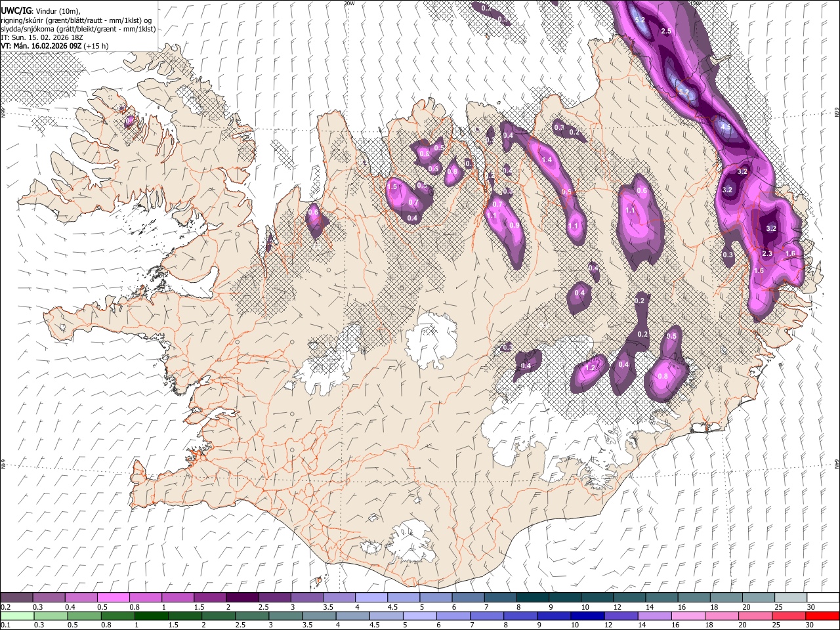Pick upper legend swatch between 0.4 and 0.5
This screenshot has width=840, height=630.
[81, 598]
